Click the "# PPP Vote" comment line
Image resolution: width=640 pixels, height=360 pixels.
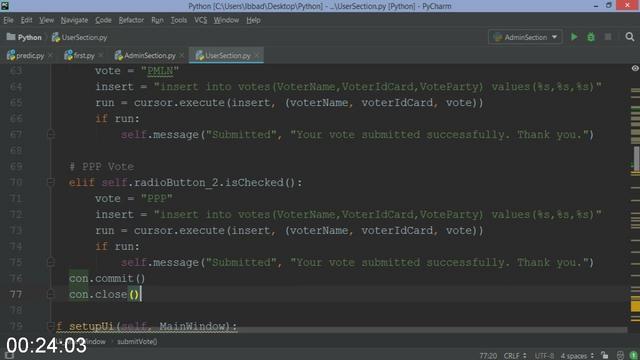pyautogui.click(x=101, y=167)
